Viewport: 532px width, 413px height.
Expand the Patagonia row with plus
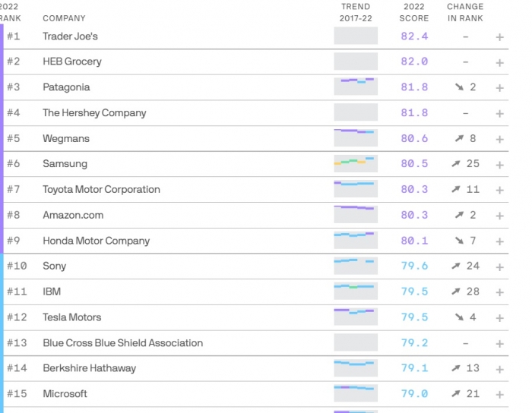point(499,88)
